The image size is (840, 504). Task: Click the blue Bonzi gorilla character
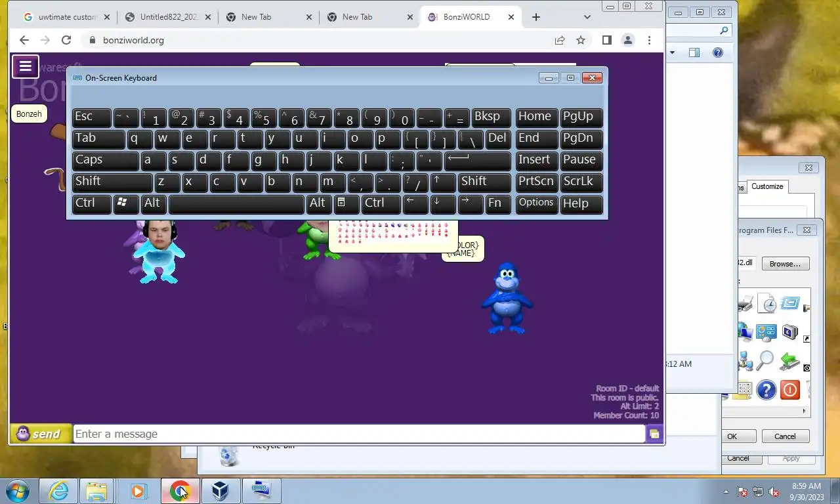507,299
